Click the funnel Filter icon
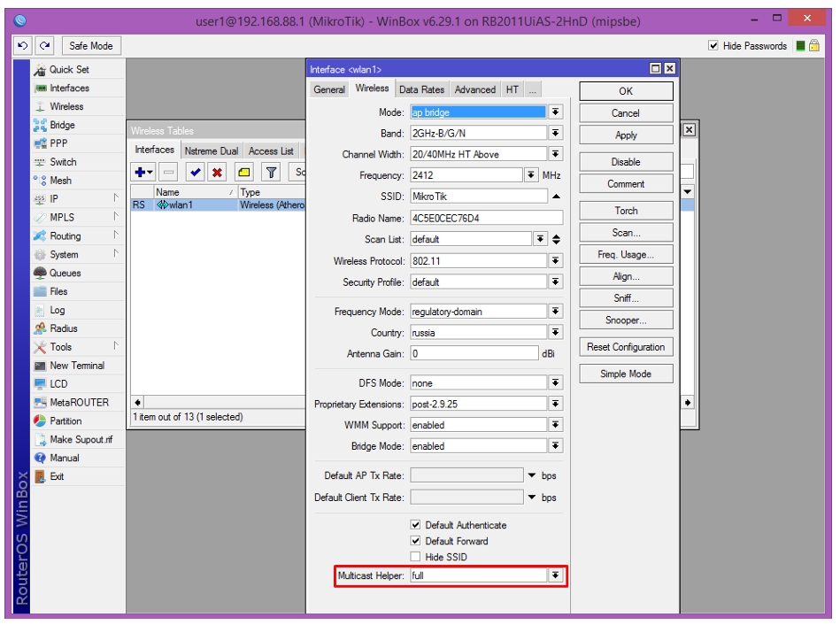The image size is (840, 625). [271, 172]
